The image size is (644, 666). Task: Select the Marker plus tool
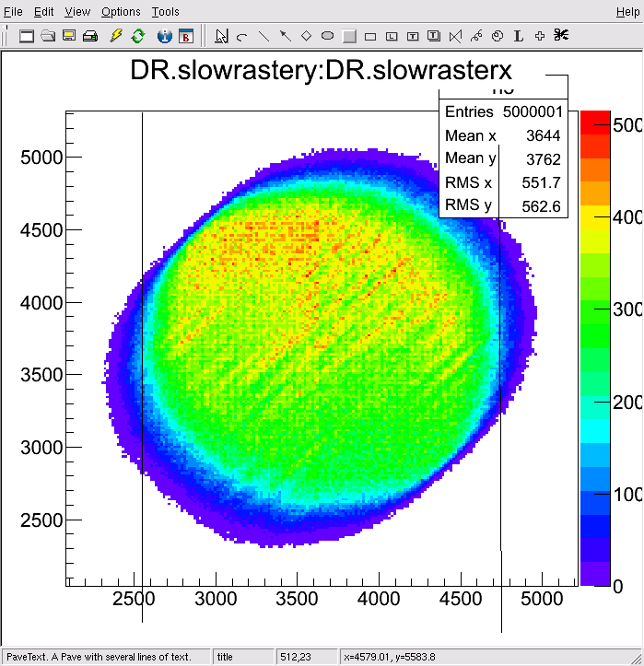click(x=540, y=36)
